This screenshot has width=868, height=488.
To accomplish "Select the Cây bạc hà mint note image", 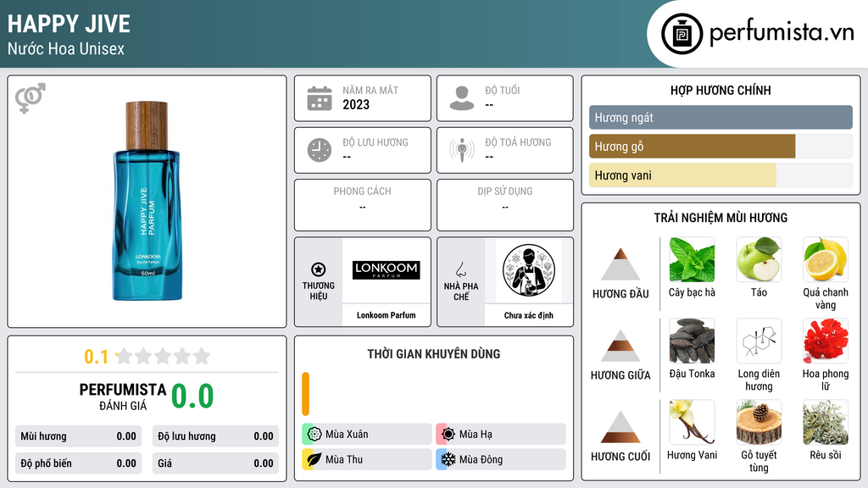I will [692, 259].
